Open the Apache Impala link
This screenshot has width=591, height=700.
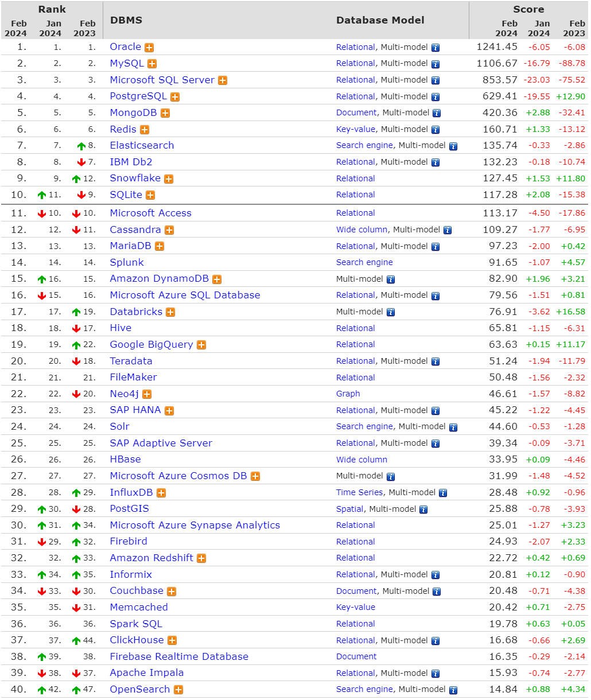(147, 672)
